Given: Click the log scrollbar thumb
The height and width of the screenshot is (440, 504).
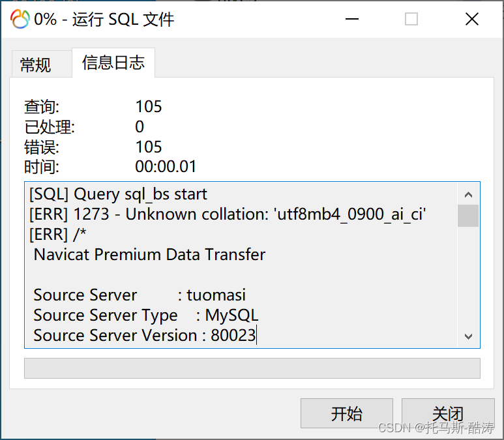Looking at the screenshot, I should (x=468, y=216).
